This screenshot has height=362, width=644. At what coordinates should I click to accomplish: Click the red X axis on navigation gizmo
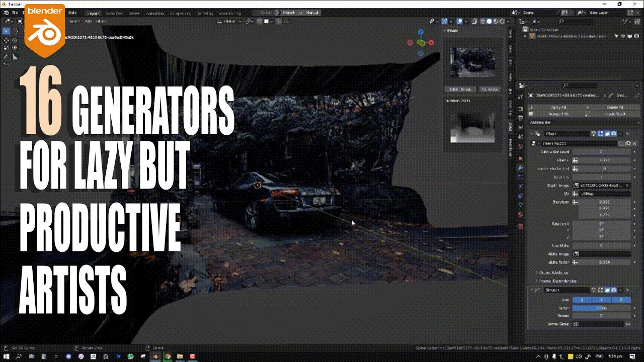432,43
